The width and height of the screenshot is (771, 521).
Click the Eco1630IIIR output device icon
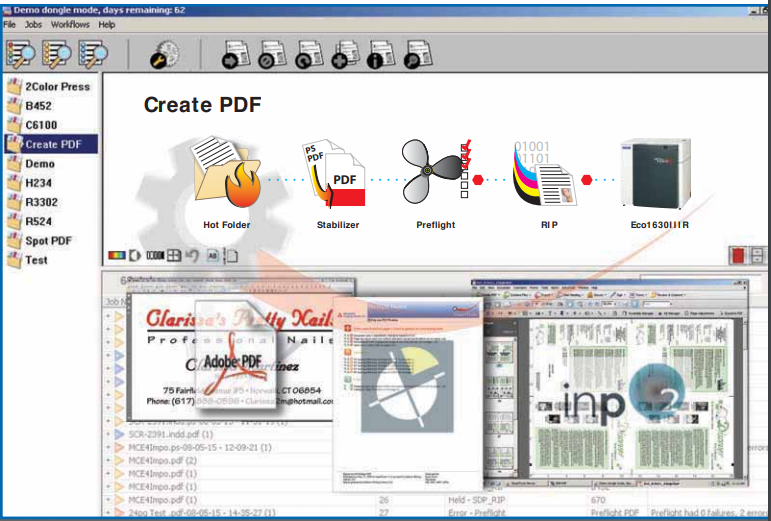[655, 174]
